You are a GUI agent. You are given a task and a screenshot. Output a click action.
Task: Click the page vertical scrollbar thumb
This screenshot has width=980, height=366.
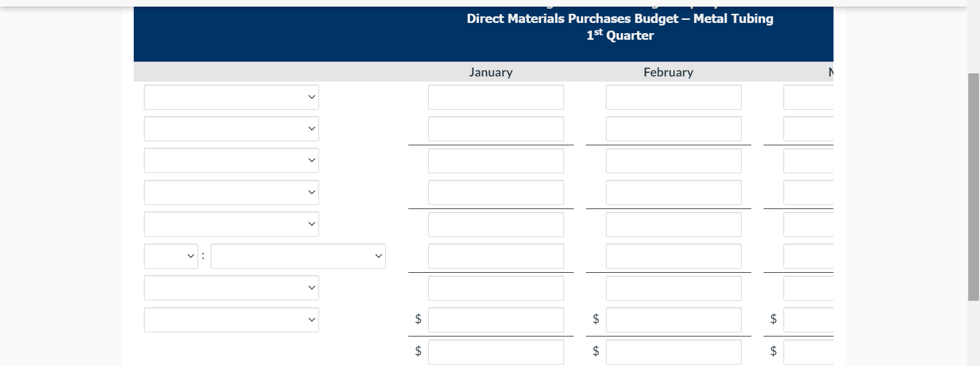[973, 187]
